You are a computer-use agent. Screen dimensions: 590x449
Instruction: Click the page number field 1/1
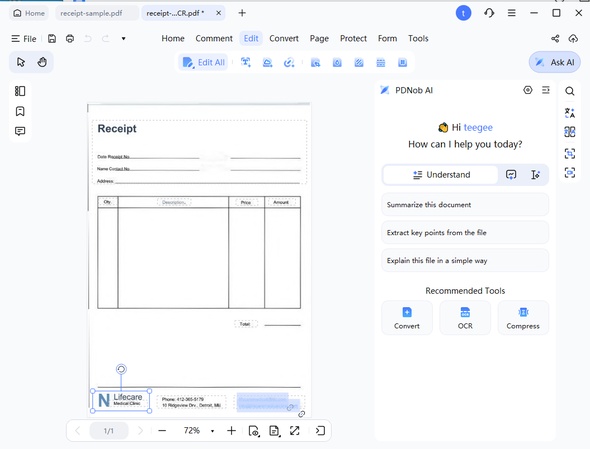point(109,431)
